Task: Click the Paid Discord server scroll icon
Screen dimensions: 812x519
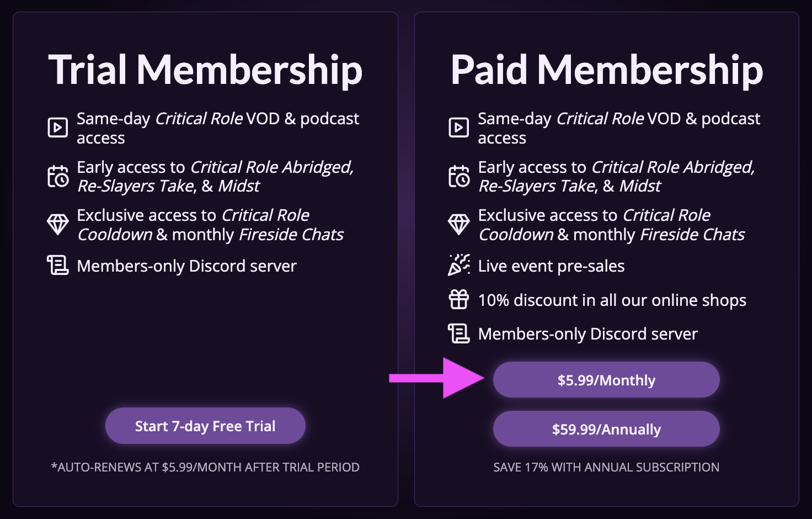Action: 458,333
